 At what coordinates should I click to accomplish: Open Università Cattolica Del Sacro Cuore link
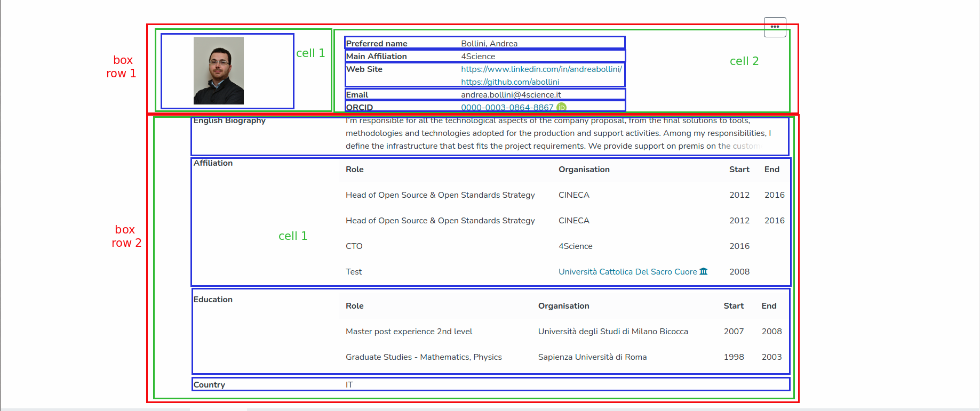pos(627,272)
